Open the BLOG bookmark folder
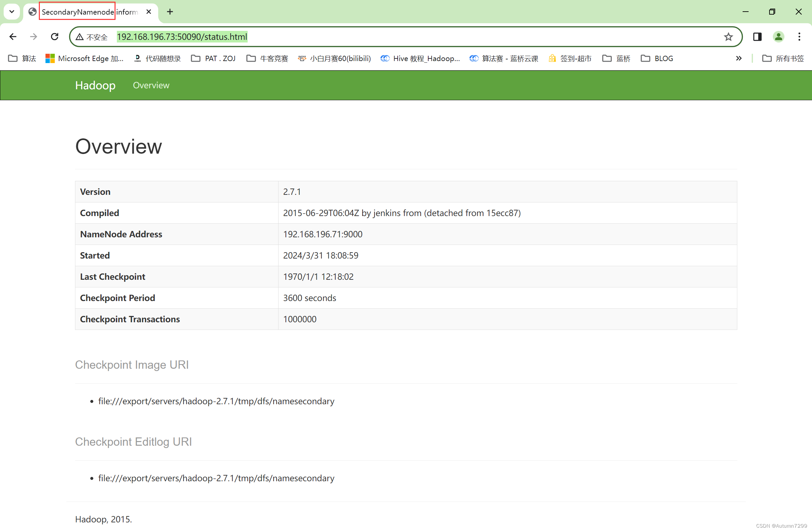This screenshot has width=812, height=531. click(x=657, y=58)
